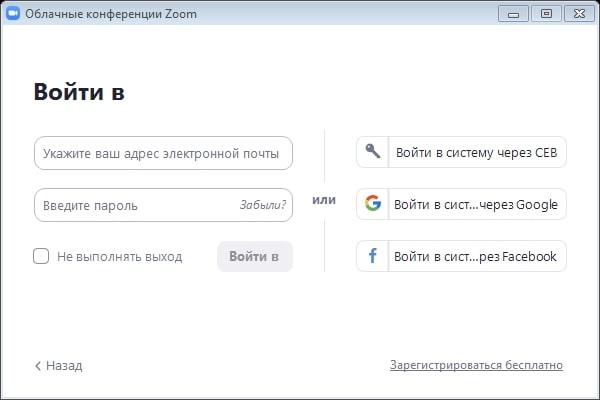Open 'Зарегистрироваться бесплатно' sign-up link
Screen dimensions: 600x400
pyautogui.click(x=476, y=365)
